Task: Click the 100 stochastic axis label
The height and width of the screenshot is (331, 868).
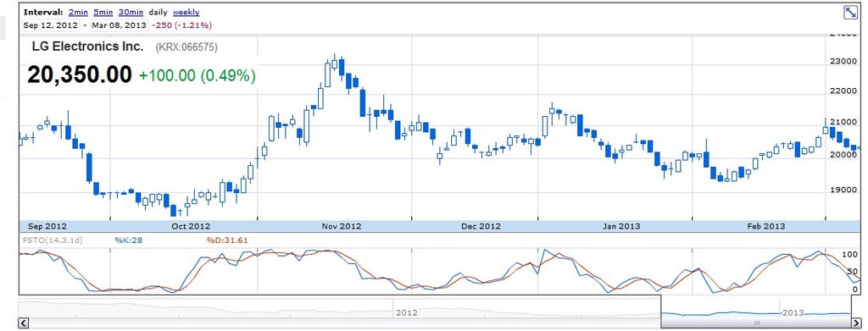Action: point(849,255)
